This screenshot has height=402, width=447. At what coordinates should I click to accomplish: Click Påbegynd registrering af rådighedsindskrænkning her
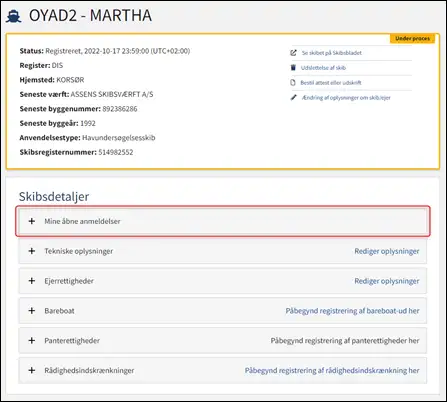(x=332, y=370)
